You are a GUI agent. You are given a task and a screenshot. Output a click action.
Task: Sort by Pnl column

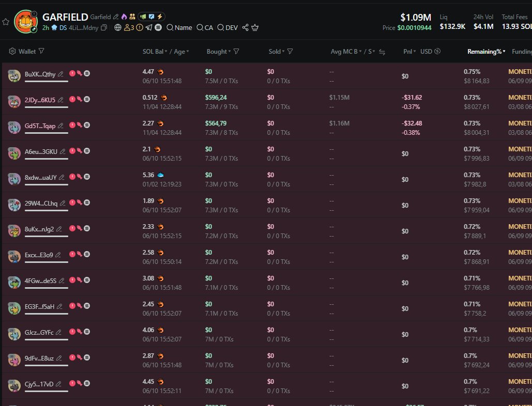[x=409, y=52]
